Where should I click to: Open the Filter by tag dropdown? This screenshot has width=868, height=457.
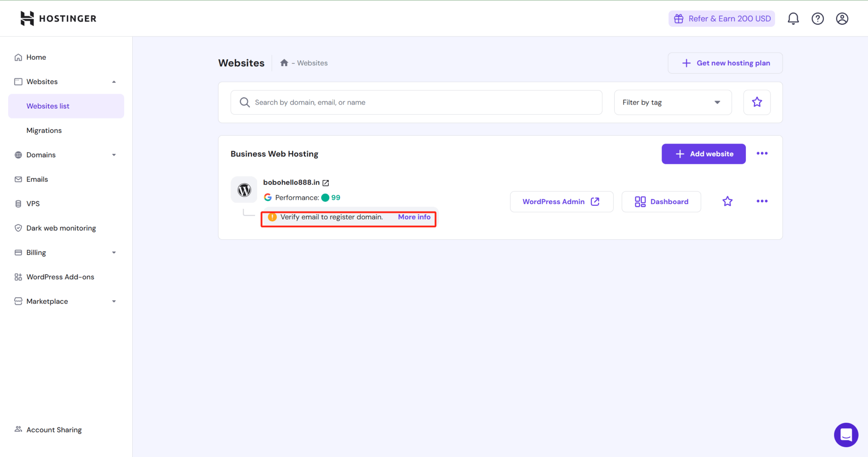pos(673,102)
